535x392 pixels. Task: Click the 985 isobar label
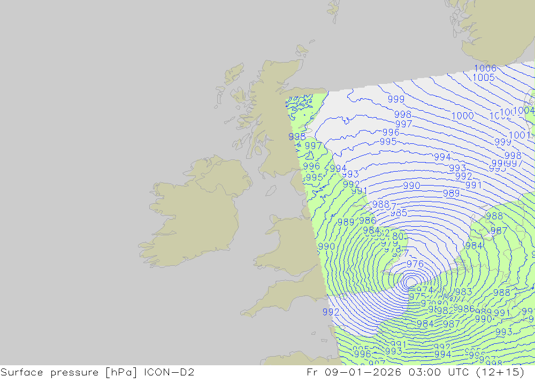399,213
